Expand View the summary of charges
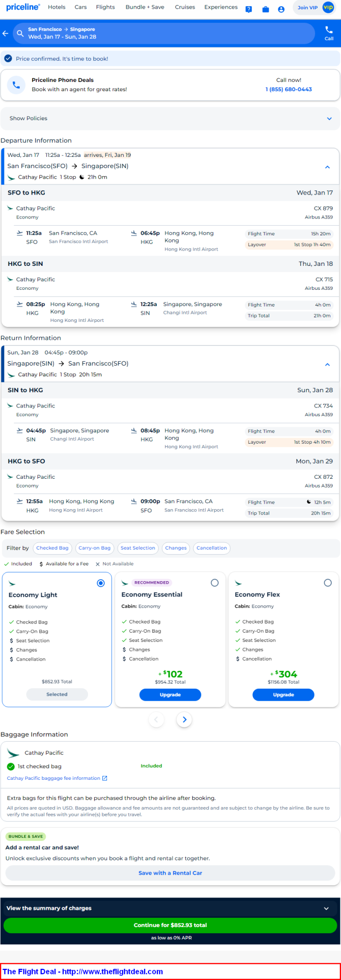Viewport: 341px width, 980px height. (170, 908)
